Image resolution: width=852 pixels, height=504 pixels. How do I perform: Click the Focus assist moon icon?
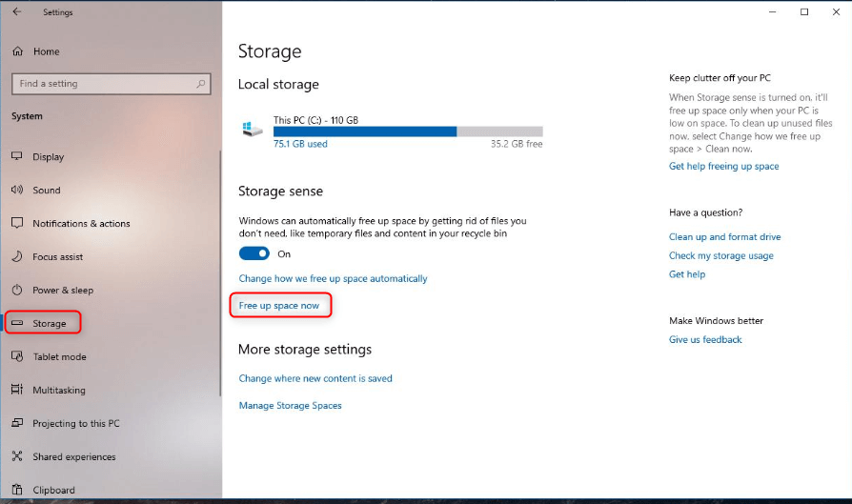pyautogui.click(x=16, y=257)
